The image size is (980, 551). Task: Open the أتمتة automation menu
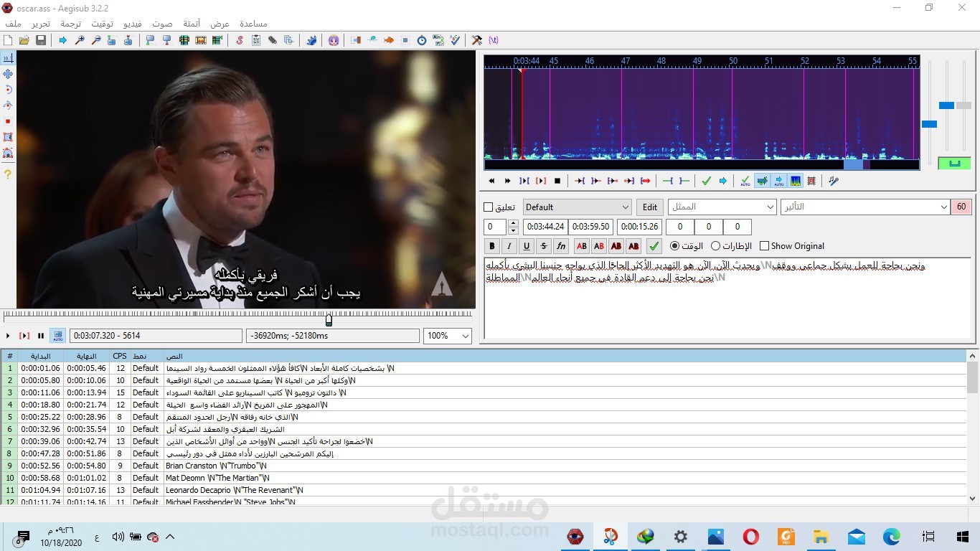tap(192, 24)
